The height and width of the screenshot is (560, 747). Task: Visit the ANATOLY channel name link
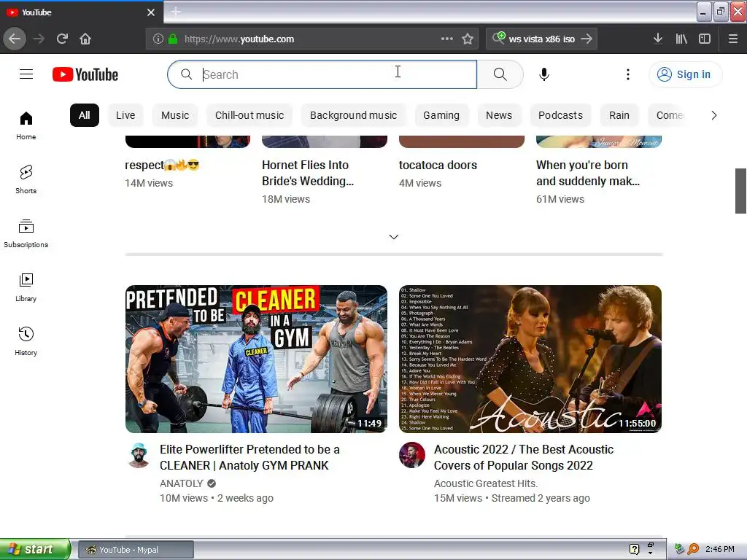[182, 483]
